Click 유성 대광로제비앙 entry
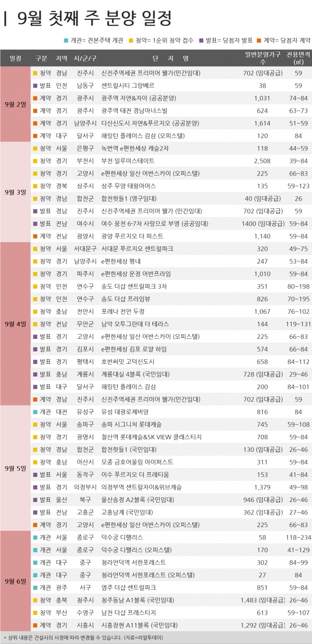312x644 pixels. pyautogui.click(x=125, y=412)
